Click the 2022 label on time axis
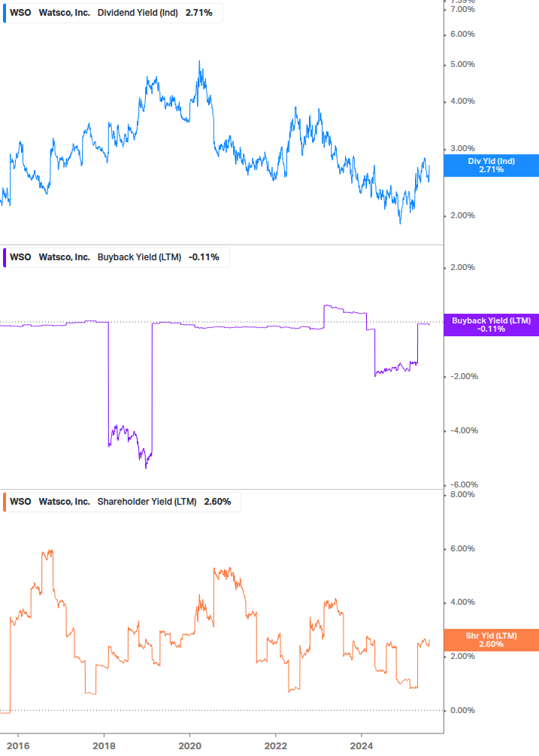 click(276, 746)
